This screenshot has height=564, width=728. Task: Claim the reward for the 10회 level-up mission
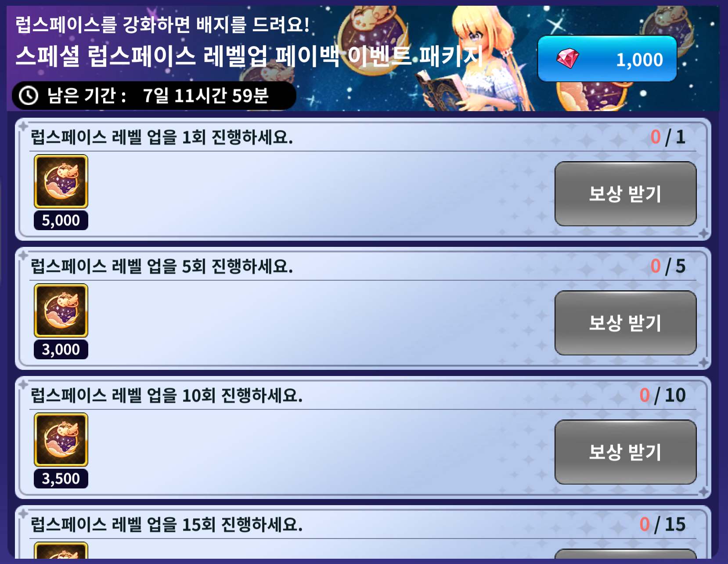pyautogui.click(x=625, y=452)
